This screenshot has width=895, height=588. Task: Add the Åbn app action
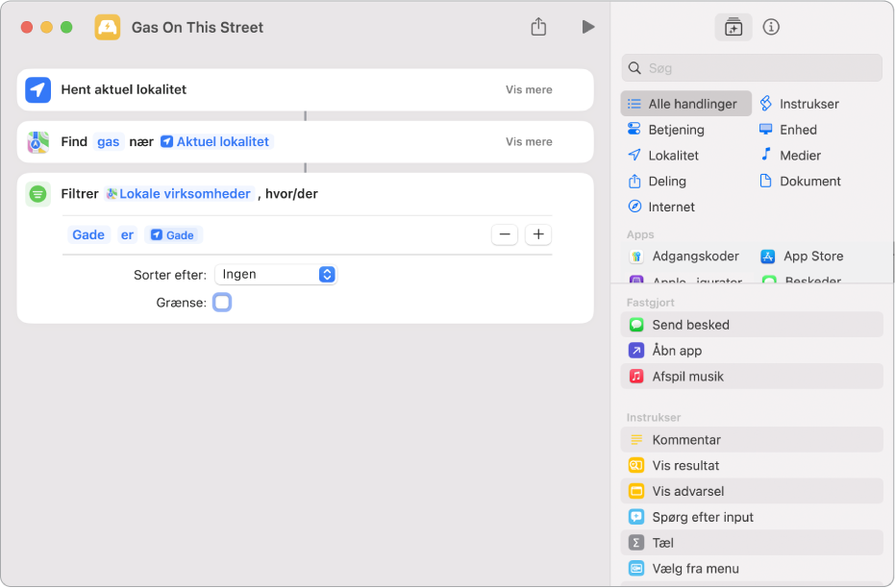(752, 351)
